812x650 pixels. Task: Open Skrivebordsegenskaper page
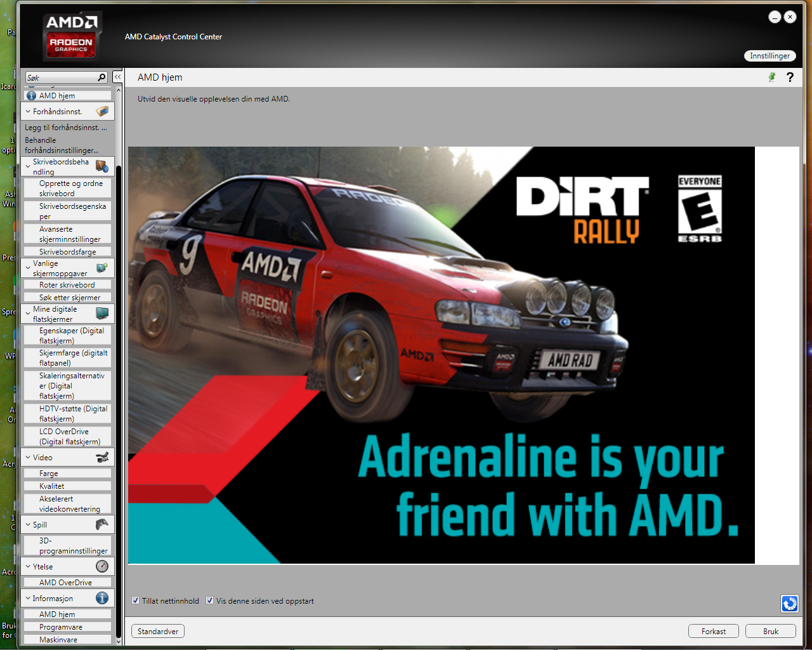pos(67,211)
